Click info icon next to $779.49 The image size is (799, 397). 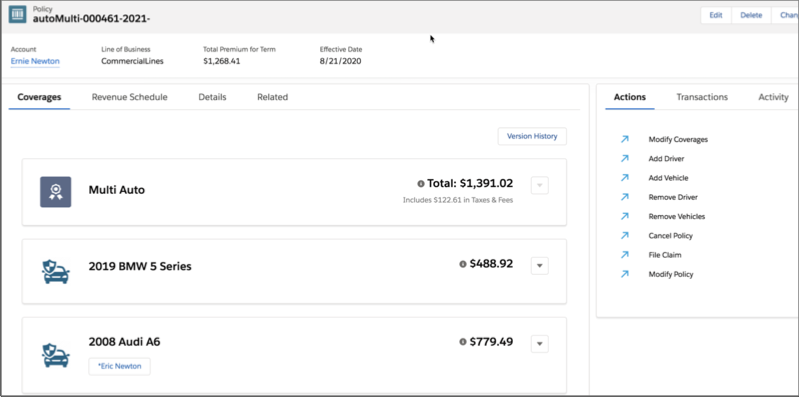tap(463, 341)
